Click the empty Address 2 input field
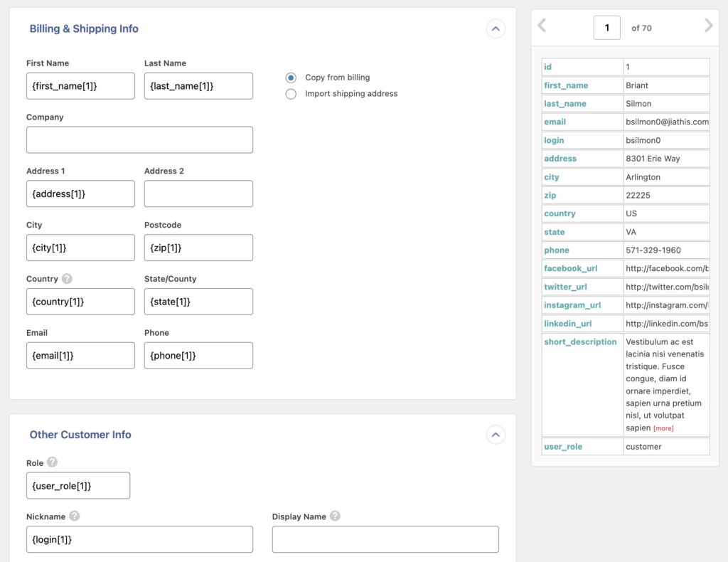Viewport: 728px width, 562px height. (198, 193)
